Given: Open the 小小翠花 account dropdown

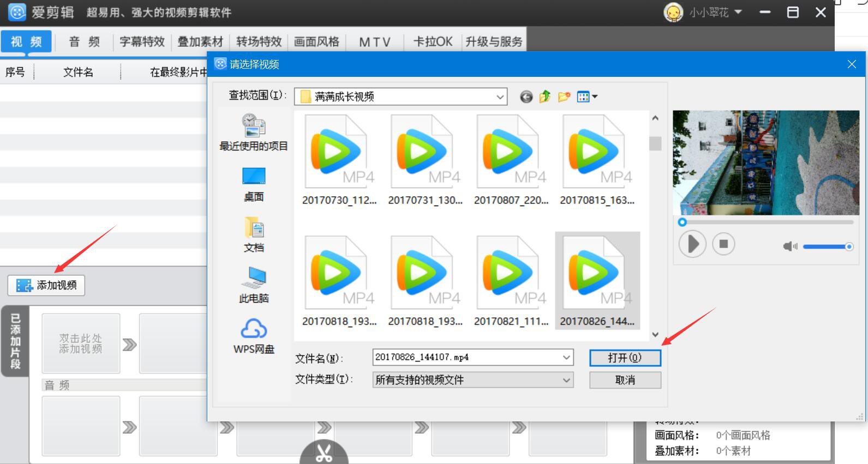Looking at the screenshot, I should 738,11.
